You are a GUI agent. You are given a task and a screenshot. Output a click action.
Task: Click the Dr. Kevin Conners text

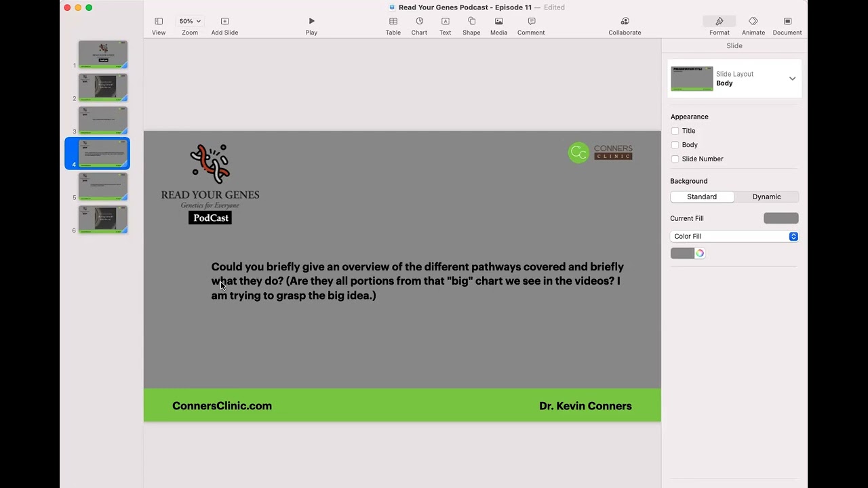[585, 406]
